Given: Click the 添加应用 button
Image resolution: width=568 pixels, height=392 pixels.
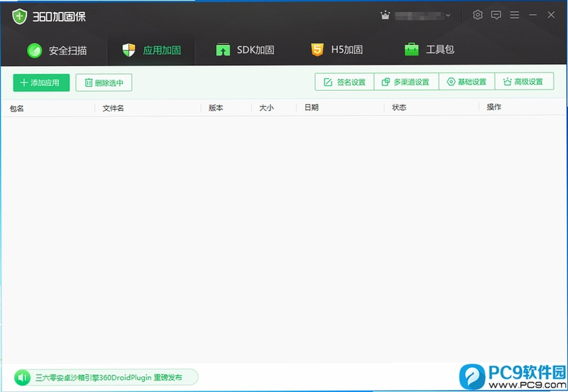Looking at the screenshot, I should coord(41,82).
